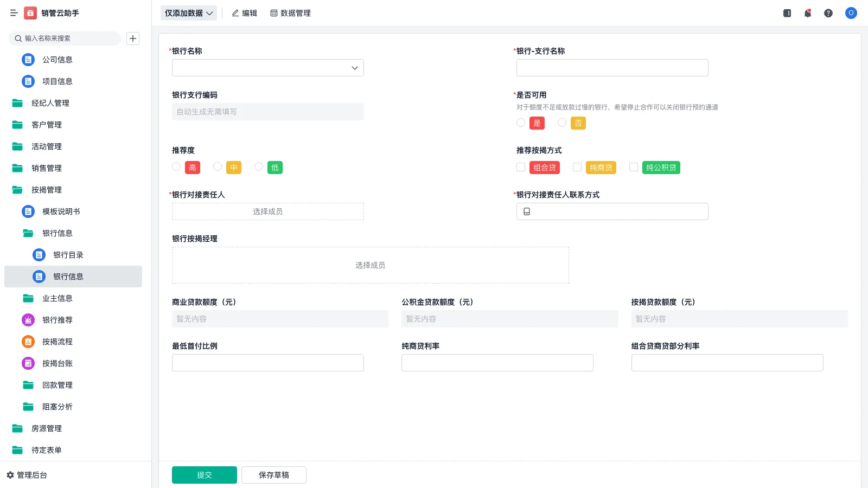Screen dimensions: 868x488
Task: Select 高 recommendation level radio
Action: point(176,167)
